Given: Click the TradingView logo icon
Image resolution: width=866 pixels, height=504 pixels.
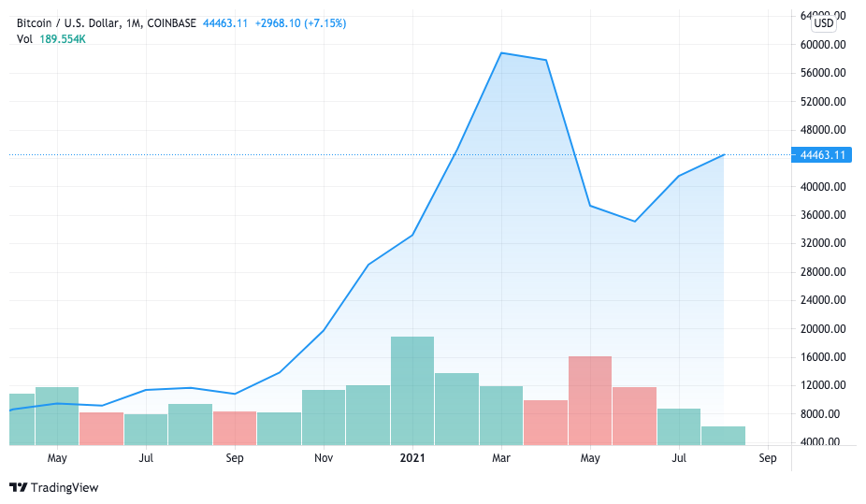Looking at the screenshot, I should coord(18,487).
